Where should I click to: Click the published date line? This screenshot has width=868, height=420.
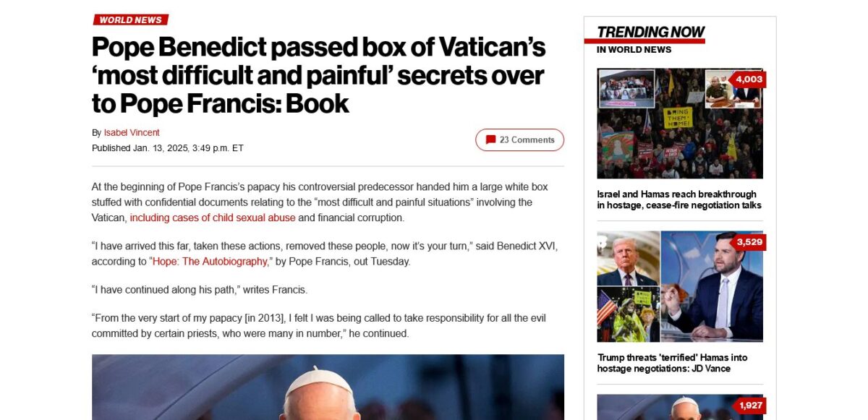(x=168, y=148)
